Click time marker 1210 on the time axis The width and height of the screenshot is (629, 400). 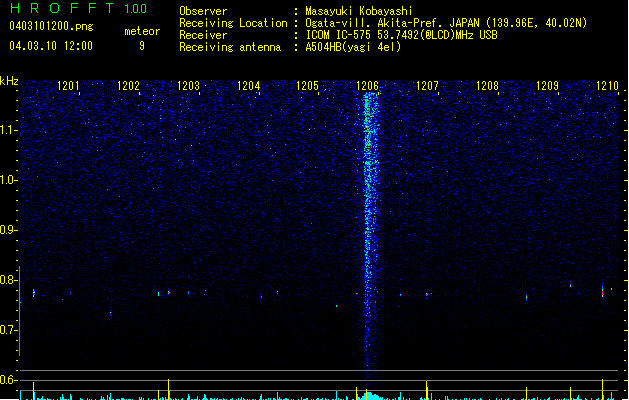click(x=607, y=86)
